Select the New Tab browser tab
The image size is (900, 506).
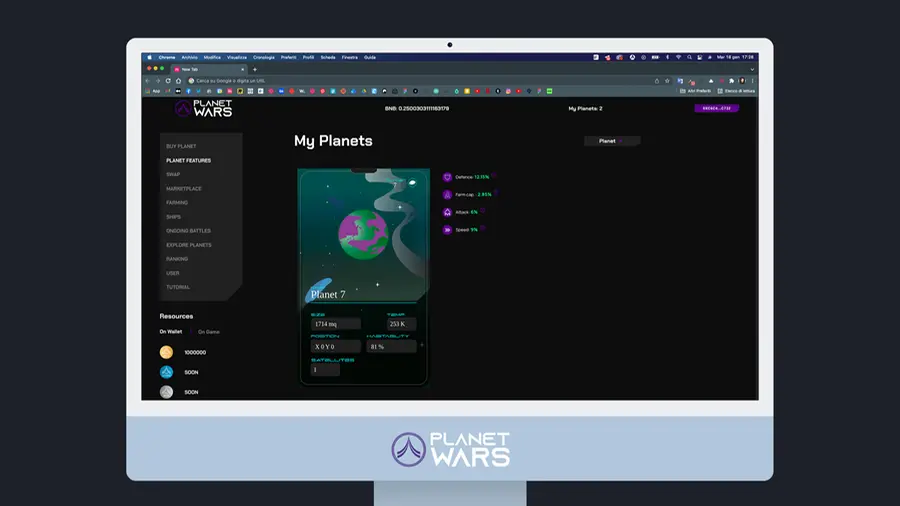point(209,69)
